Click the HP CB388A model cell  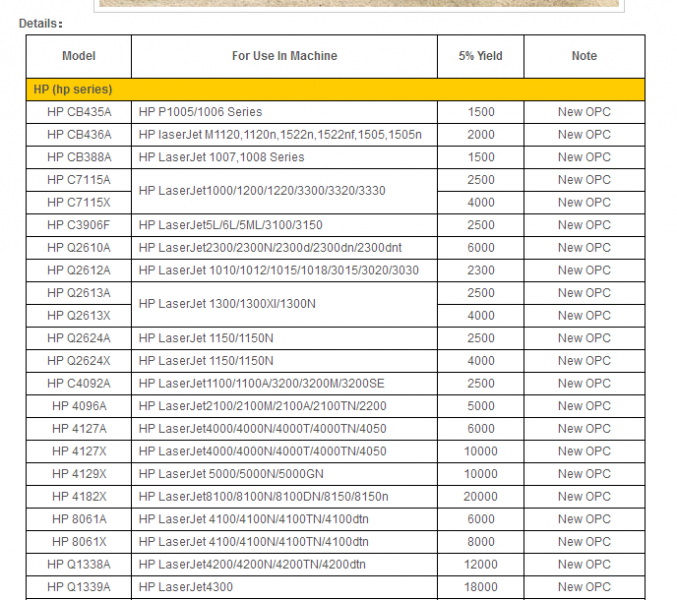pos(79,157)
